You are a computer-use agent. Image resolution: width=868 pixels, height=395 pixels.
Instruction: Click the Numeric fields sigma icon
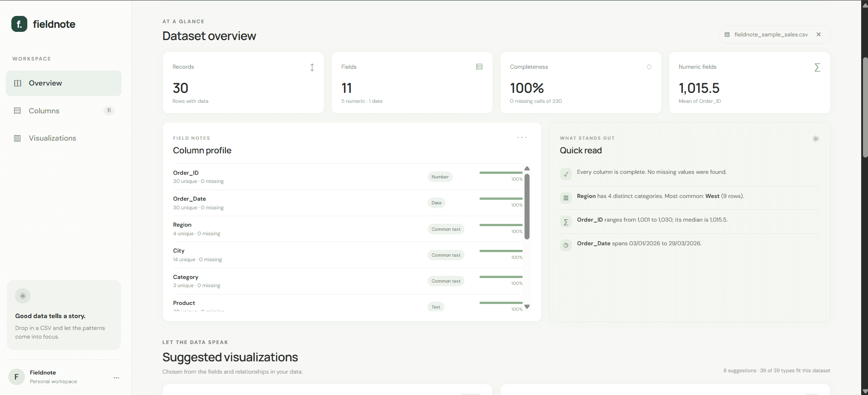pyautogui.click(x=817, y=67)
